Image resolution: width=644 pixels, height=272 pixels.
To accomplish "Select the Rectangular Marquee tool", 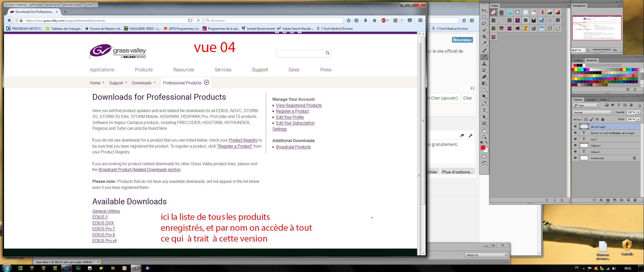I will 484,17.
